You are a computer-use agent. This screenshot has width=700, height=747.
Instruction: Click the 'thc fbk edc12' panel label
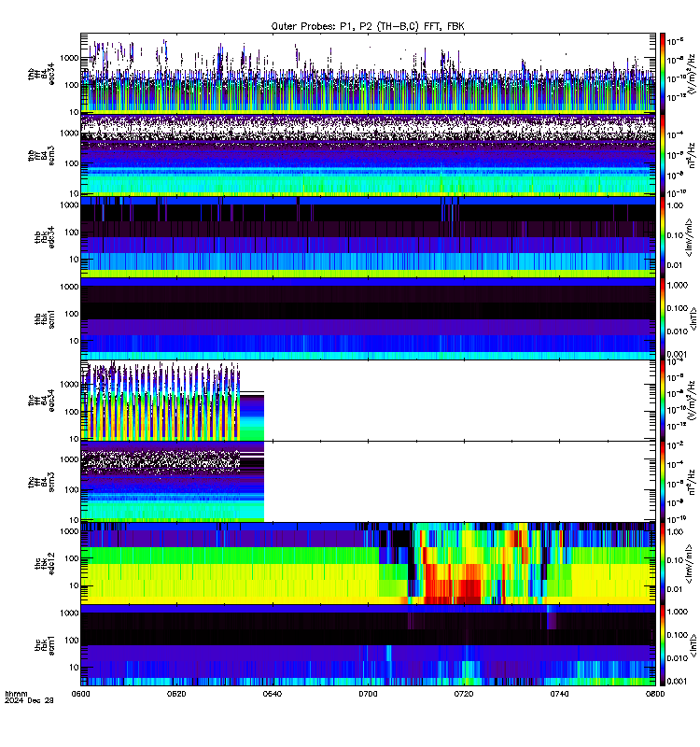pos(45,564)
